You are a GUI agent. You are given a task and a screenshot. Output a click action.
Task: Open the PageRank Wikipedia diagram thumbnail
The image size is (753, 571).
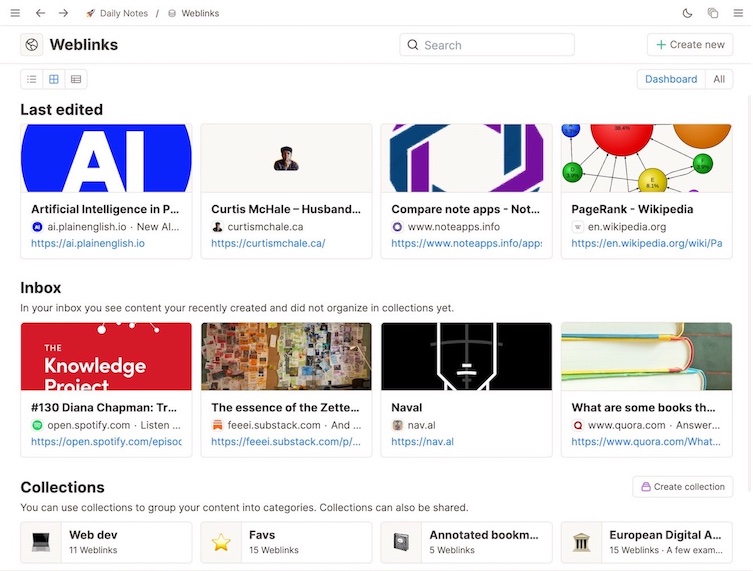click(646, 158)
